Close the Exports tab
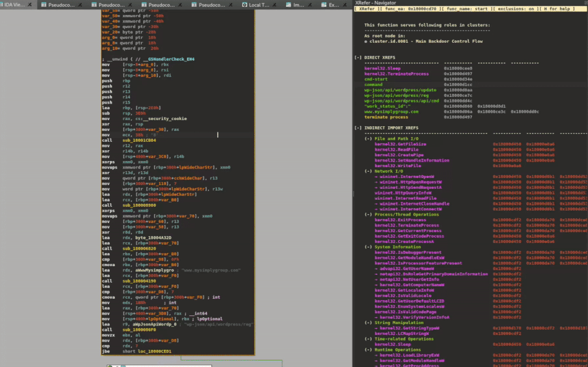Screen dimensions: 588x367 pyautogui.click(x=345, y=5)
